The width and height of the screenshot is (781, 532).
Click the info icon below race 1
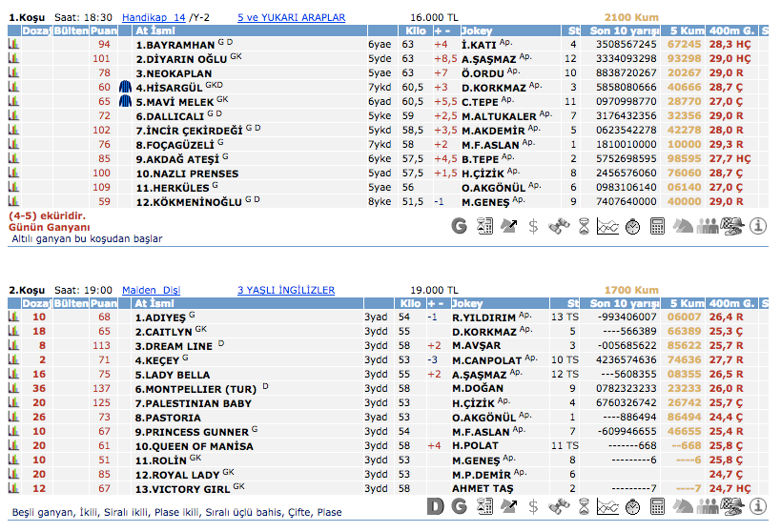[x=758, y=227]
